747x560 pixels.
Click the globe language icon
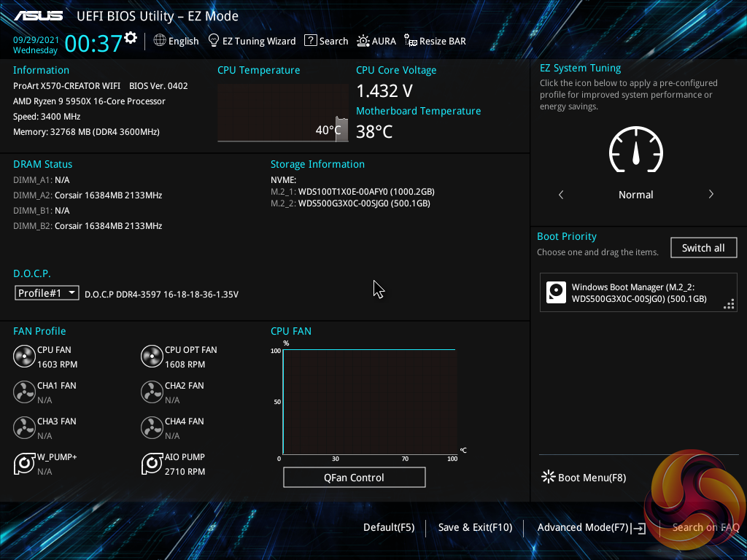coord(160,41)
